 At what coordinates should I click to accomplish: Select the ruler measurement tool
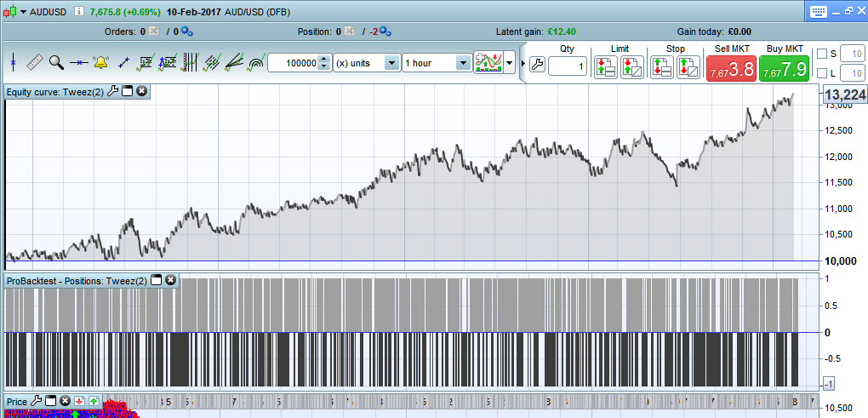(x=35, y=62)
